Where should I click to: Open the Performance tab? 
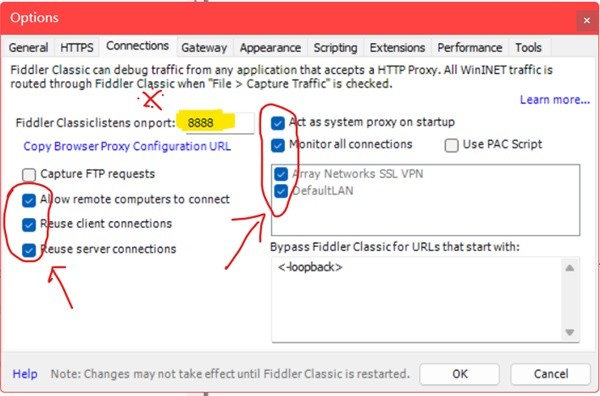tap(470, 47)
